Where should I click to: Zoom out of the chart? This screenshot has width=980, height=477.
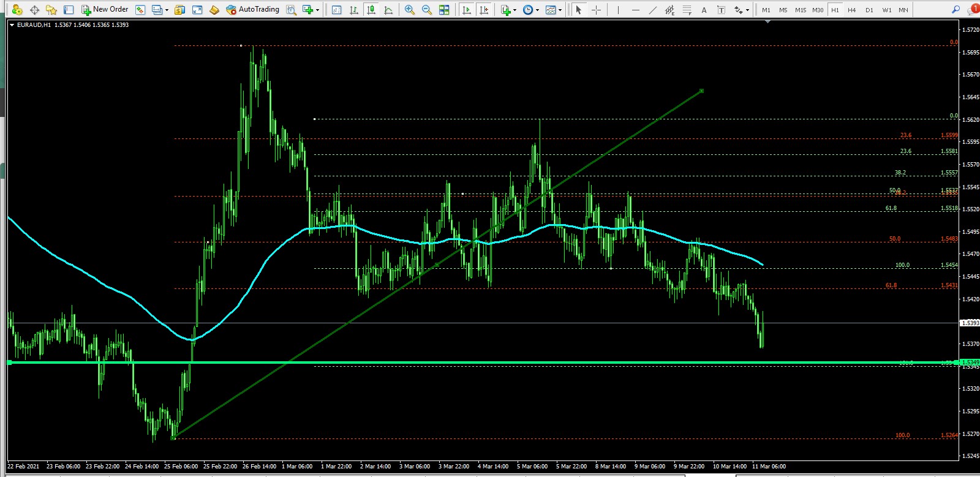tap(427, 10)
